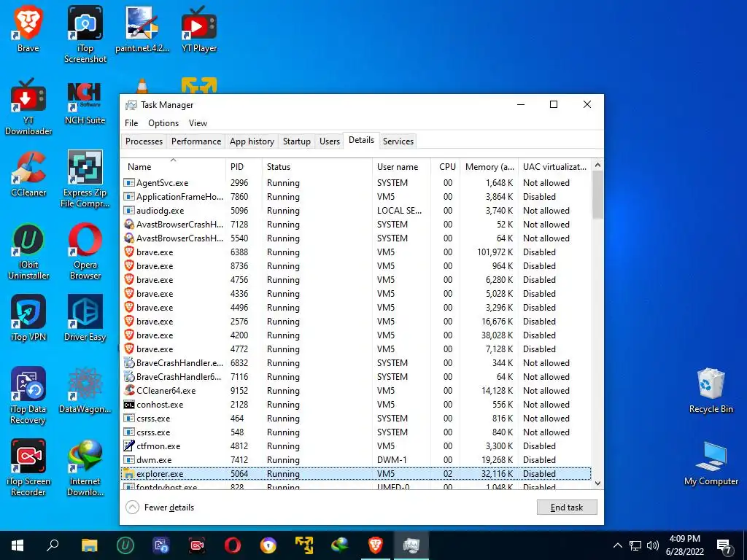Open File Explorer from the taskbar

pos(89,545)
